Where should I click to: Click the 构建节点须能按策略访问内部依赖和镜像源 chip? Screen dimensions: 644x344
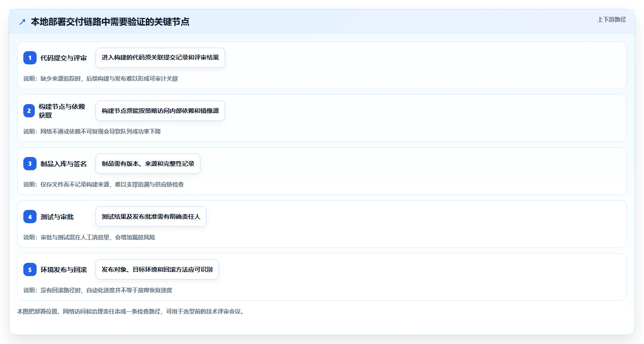pos(160,111)
